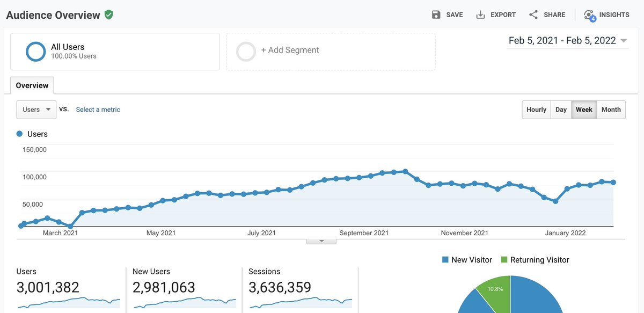Select the Overview tab
The width and height of the screenshot is (644, 313).
click(32, 85)
